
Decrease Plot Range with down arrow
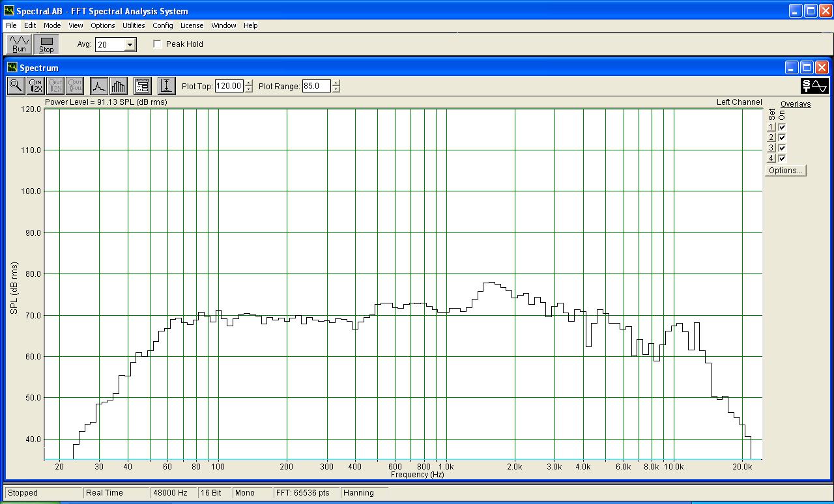pyautogui.click(x=336, y=89)
